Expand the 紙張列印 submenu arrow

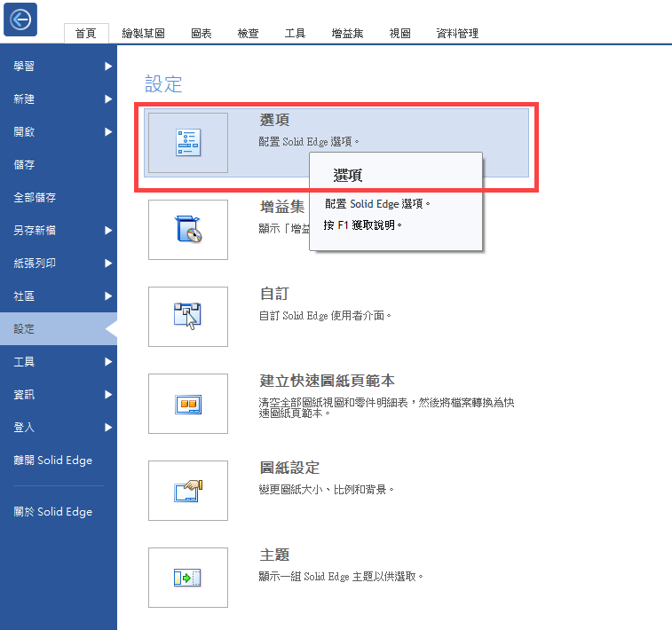[x=108, y=264]
